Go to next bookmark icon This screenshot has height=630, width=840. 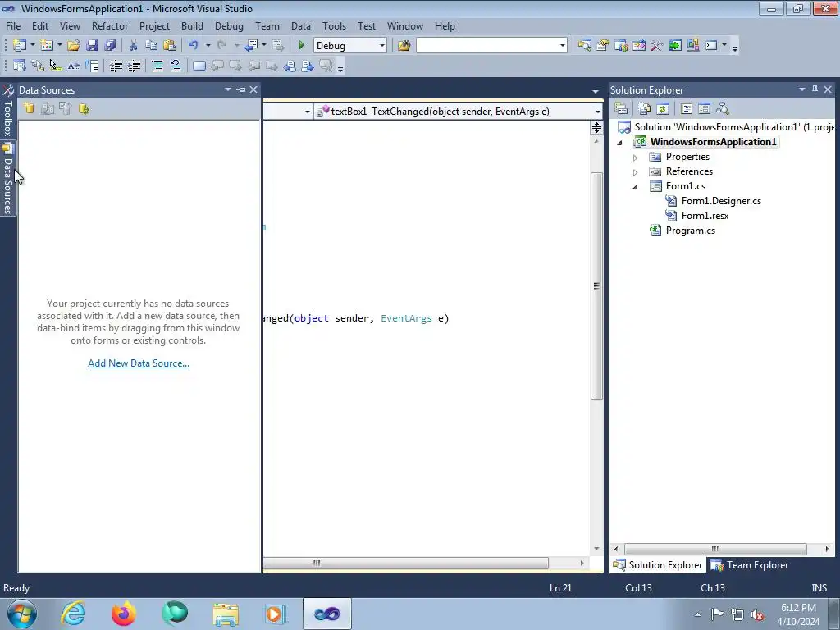pyautogui.click(x=235, y=66)
